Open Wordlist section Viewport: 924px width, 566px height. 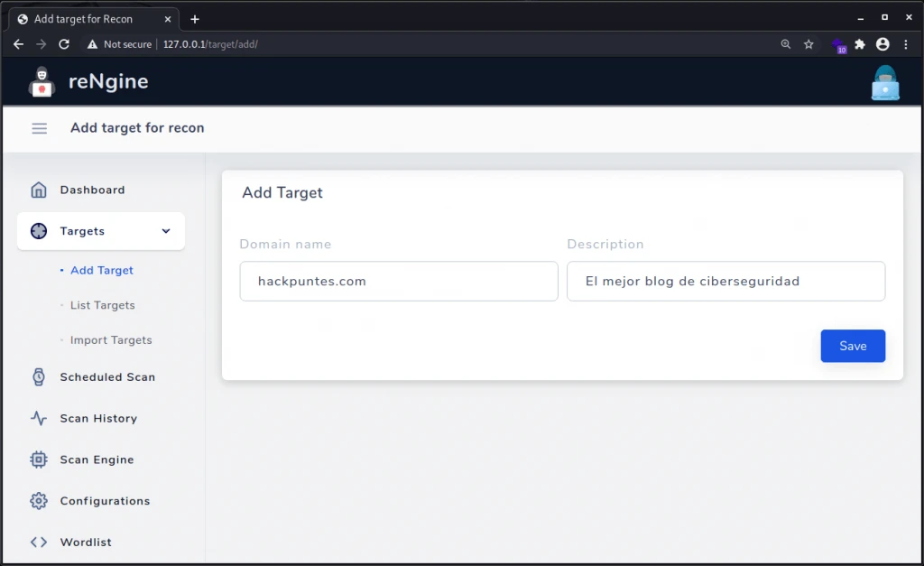pos(86,542)
